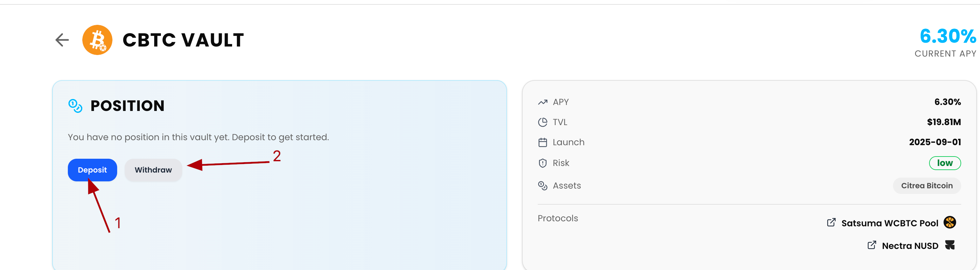Click the Nectra protocol logo
The height and width of the screenshot is (270, 980).
coord(950,245)
